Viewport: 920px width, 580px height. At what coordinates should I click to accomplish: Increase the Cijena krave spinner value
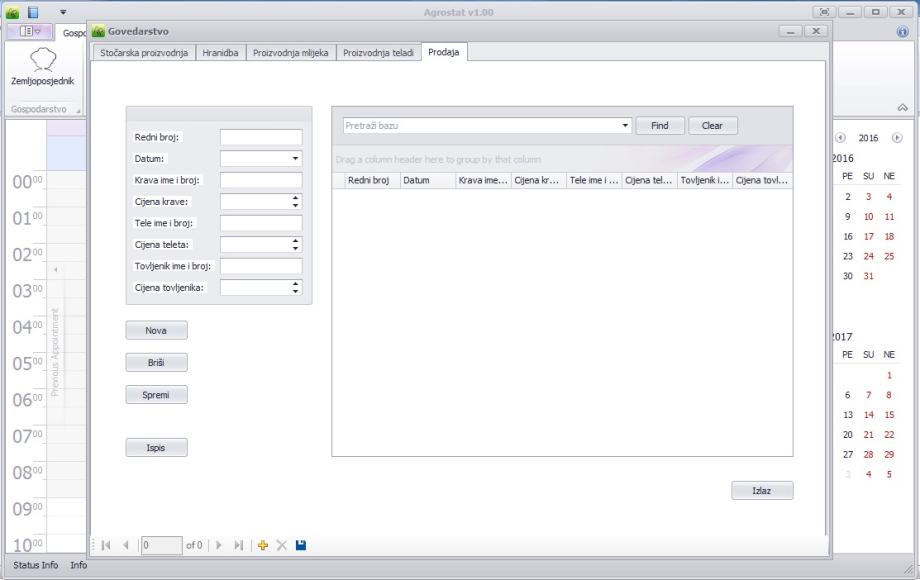[295, 197]
